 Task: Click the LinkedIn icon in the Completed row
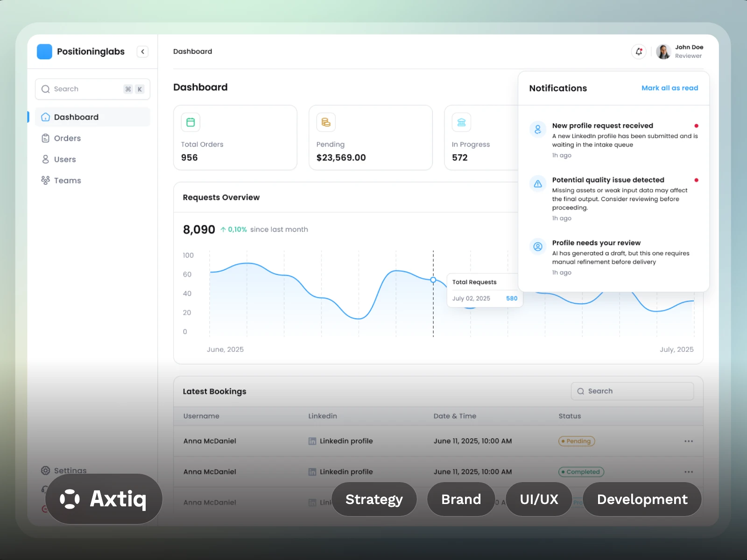[312, 472]
